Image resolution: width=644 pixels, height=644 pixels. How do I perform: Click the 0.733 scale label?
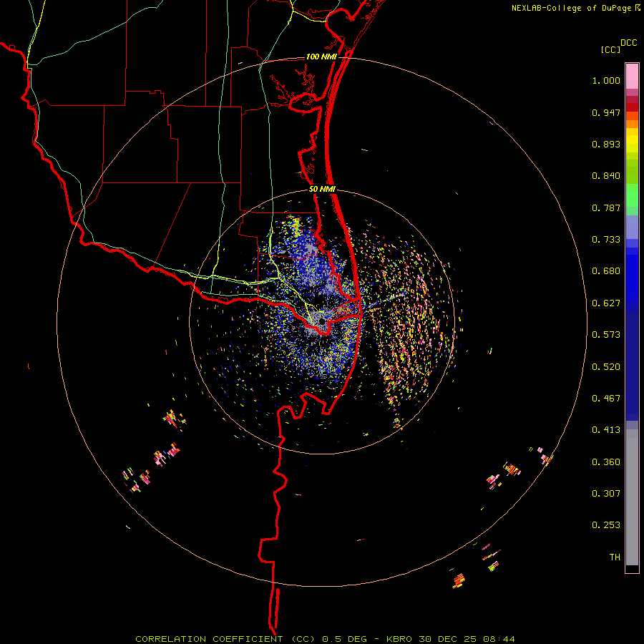606,240
